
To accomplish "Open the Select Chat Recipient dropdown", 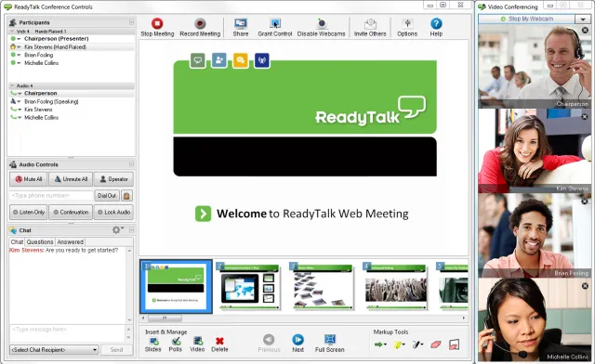I will [x=54, y=349].
